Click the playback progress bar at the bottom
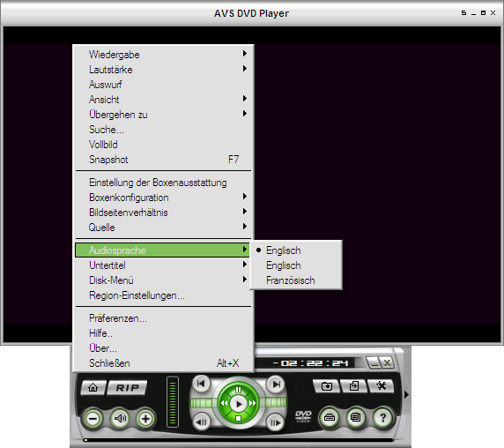 coord(238,440)
